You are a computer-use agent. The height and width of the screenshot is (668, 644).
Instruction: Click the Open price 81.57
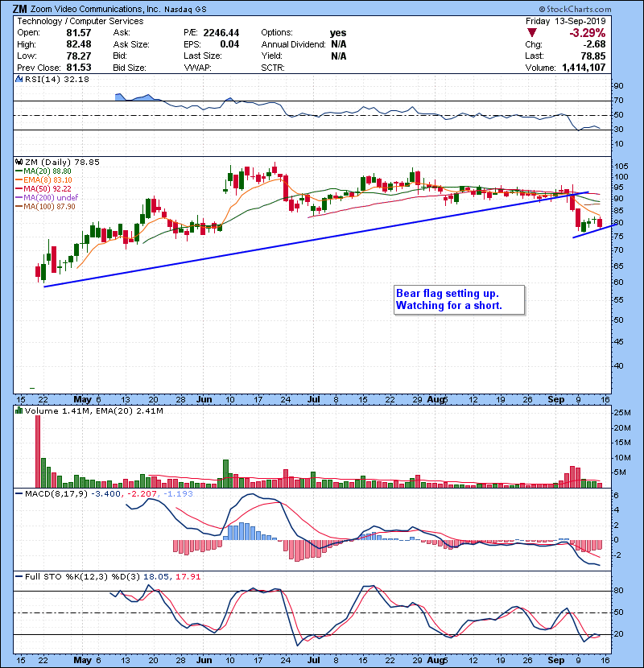tap(79, 33)
